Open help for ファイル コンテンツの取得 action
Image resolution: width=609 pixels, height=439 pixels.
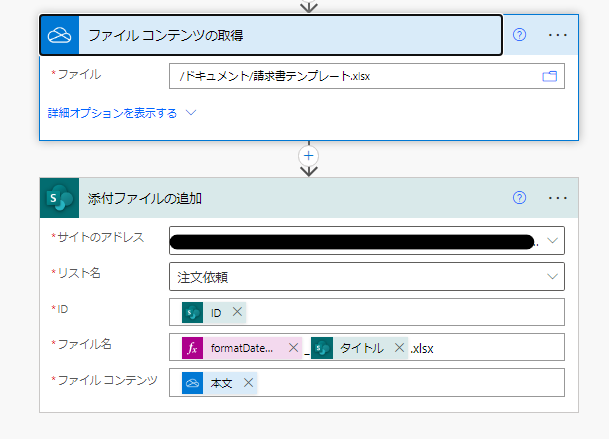point(519,35)
